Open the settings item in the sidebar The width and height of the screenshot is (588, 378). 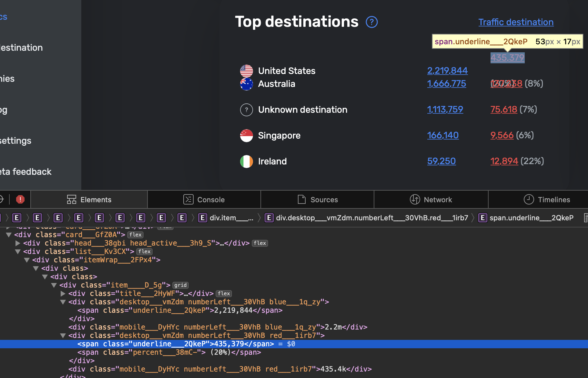click(15, 141)
